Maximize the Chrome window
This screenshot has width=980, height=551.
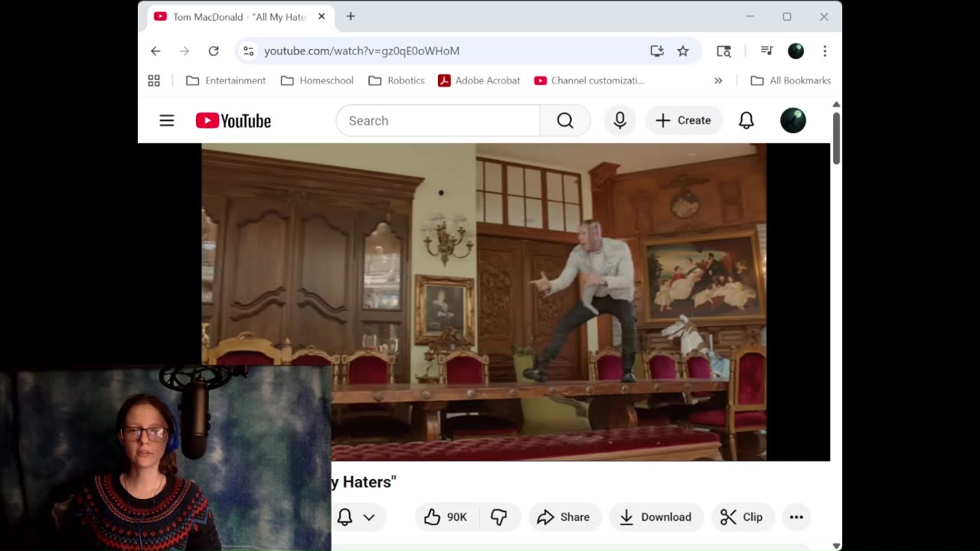coord(787,17)
